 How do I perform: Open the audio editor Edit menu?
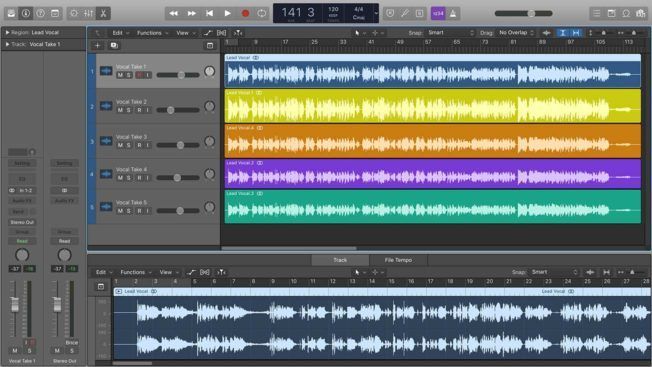pyautogui.click(x=104, y=272)
